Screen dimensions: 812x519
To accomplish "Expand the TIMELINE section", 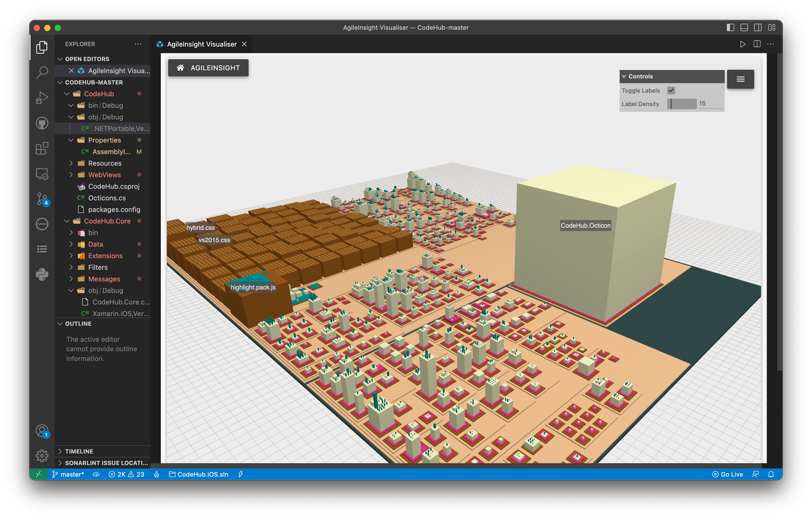I will (79, 451).
